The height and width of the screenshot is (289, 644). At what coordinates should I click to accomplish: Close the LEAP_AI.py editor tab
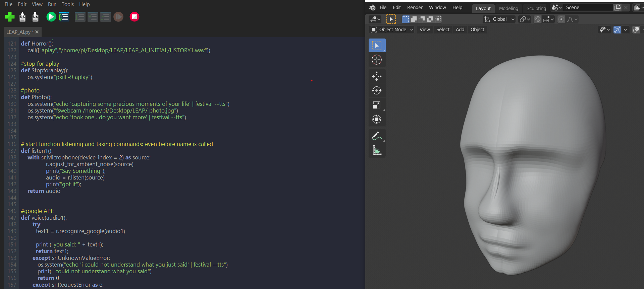coord(37,32)
